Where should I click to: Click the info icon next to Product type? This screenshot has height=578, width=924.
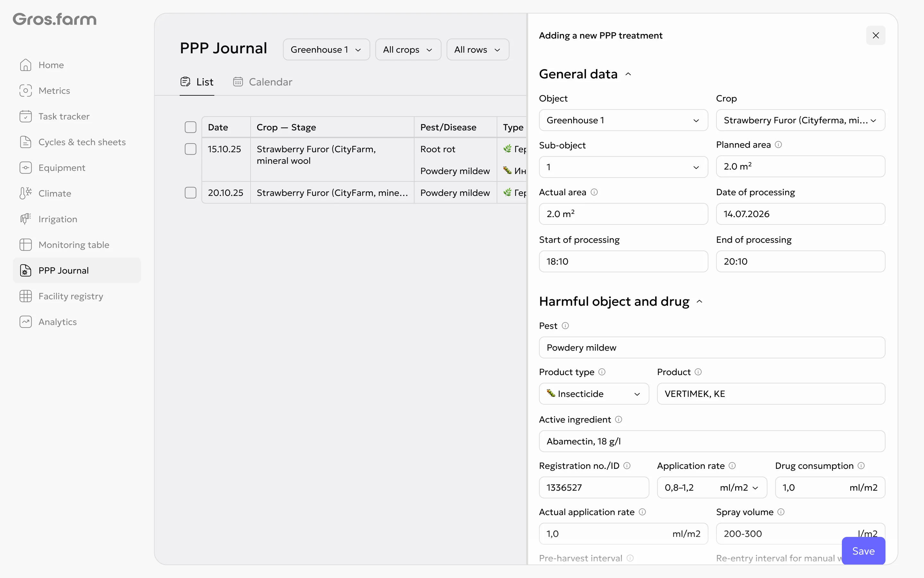(602, 372)
